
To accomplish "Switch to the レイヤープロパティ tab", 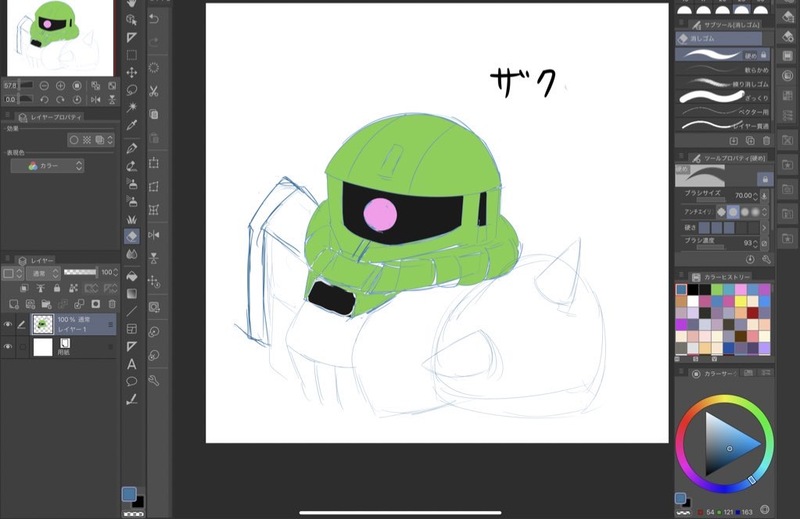I will point(51,117).
